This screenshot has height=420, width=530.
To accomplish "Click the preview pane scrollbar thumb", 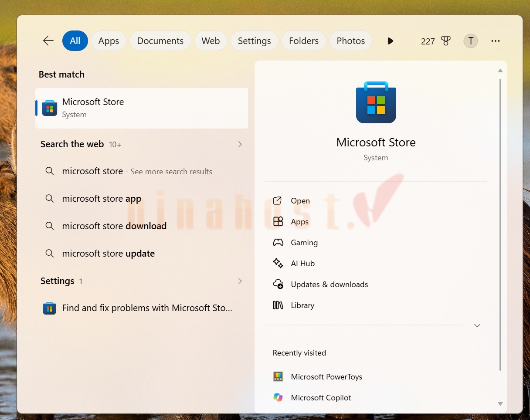I will [x=500, y=224].
